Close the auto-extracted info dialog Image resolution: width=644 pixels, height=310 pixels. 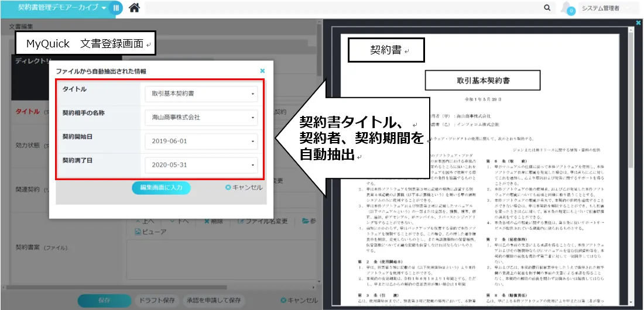coord(262,71)
